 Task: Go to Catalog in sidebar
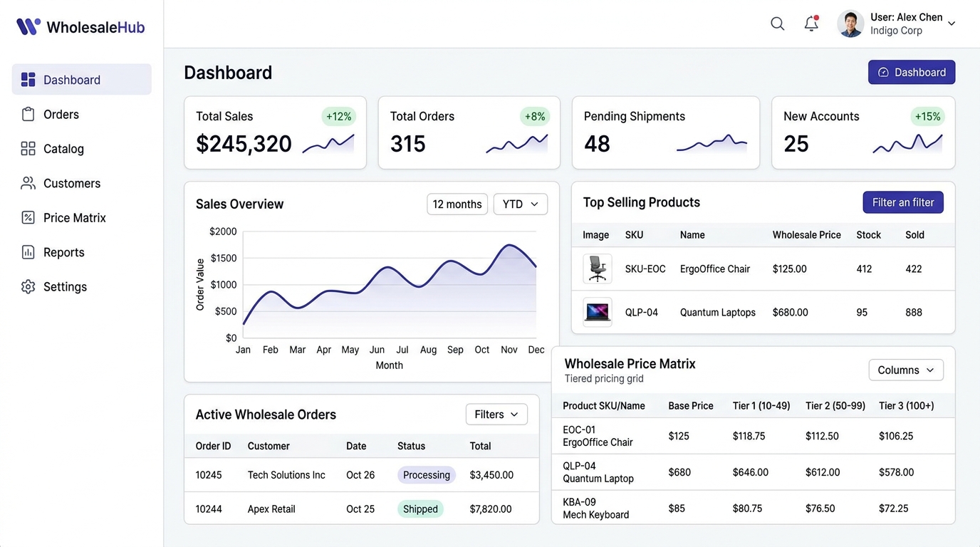(x=82, y=148)
